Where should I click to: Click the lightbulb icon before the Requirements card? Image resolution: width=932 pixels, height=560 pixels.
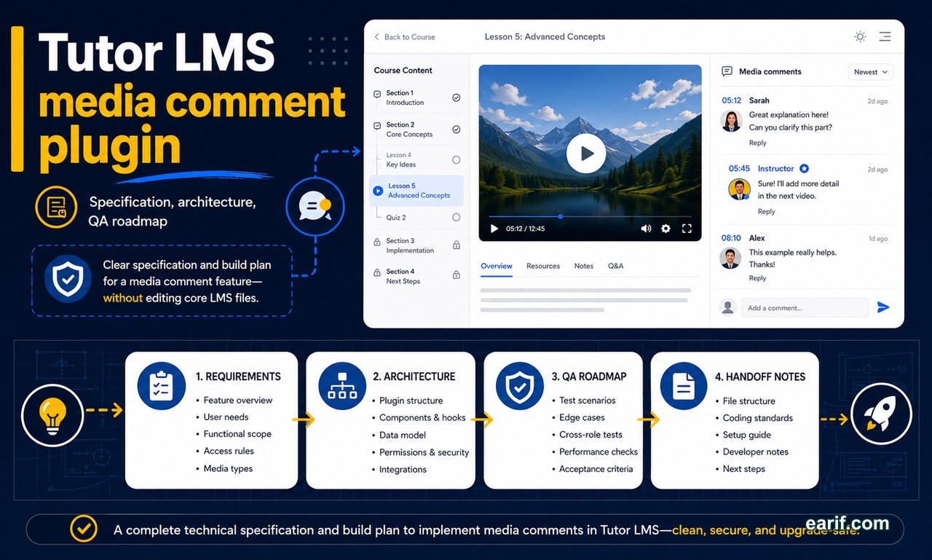[x=53, y=414]
